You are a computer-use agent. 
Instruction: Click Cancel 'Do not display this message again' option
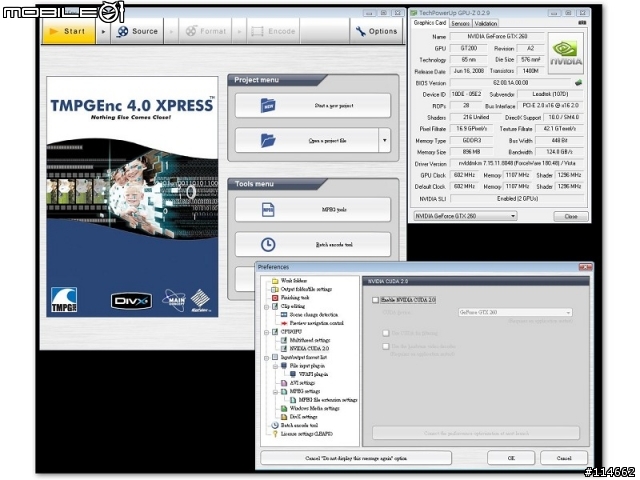click(356, 458)
